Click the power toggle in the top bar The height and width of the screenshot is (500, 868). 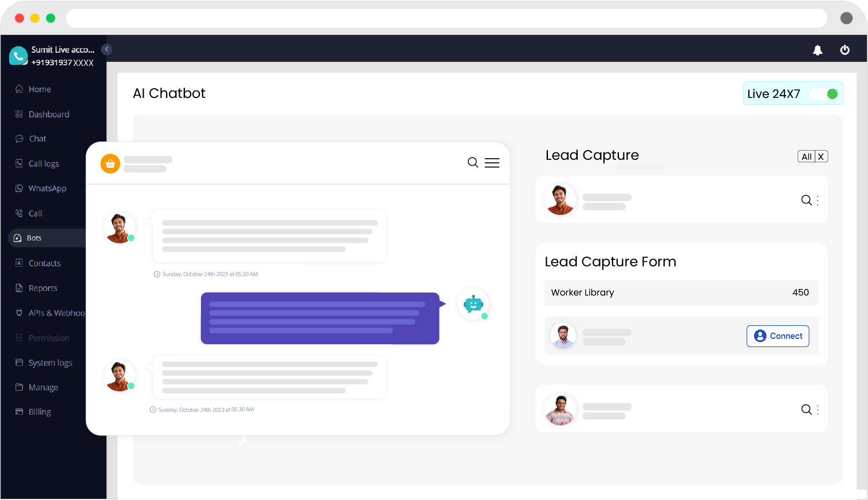pyautogui.click(x=845, y=50)
